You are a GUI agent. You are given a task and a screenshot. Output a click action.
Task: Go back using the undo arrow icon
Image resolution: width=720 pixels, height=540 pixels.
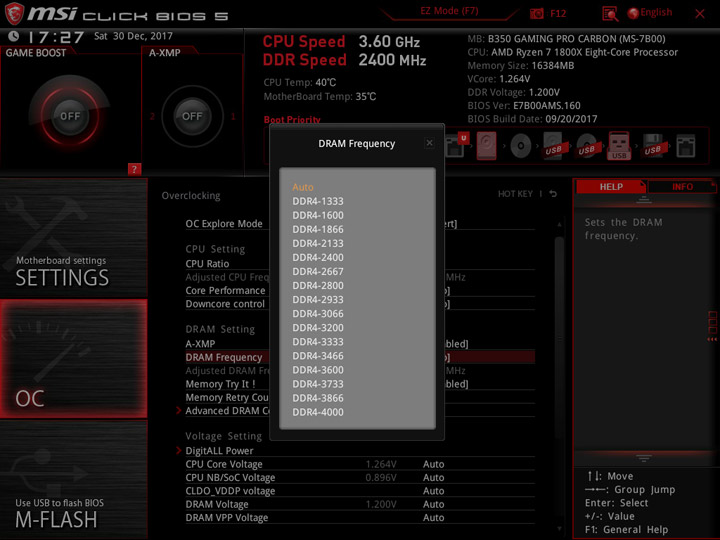[553, 194]
